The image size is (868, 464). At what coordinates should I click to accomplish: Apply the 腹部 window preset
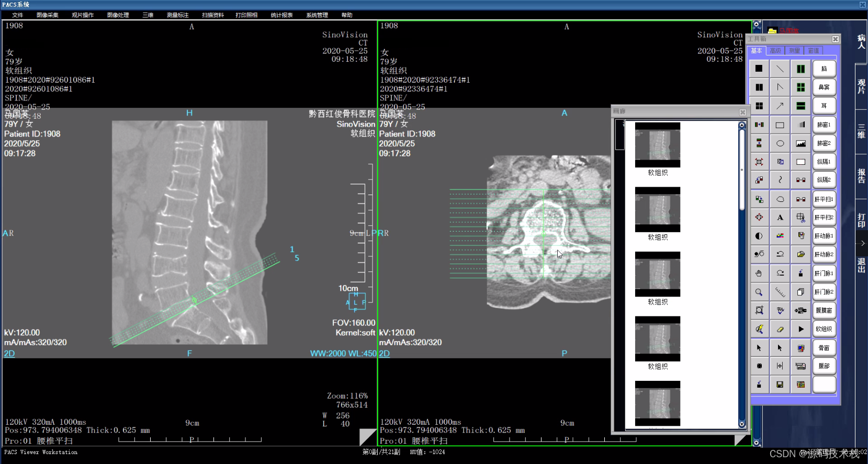point(824,366)
